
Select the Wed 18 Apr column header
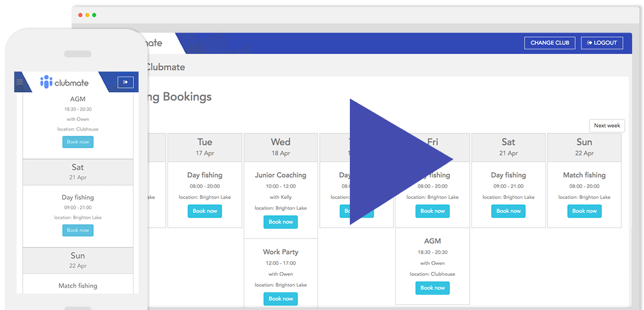[x=281, y=147]
